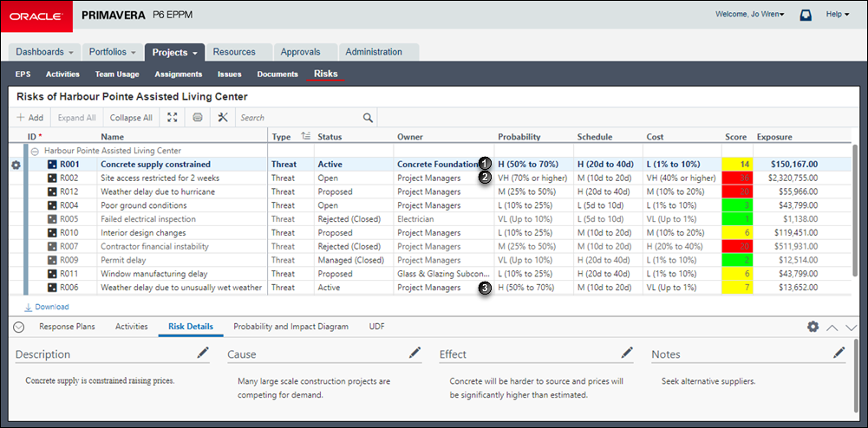Open the Projects tab dropdown arrow
The width and height of the screenshot is (868, 428).
point(195,53)
